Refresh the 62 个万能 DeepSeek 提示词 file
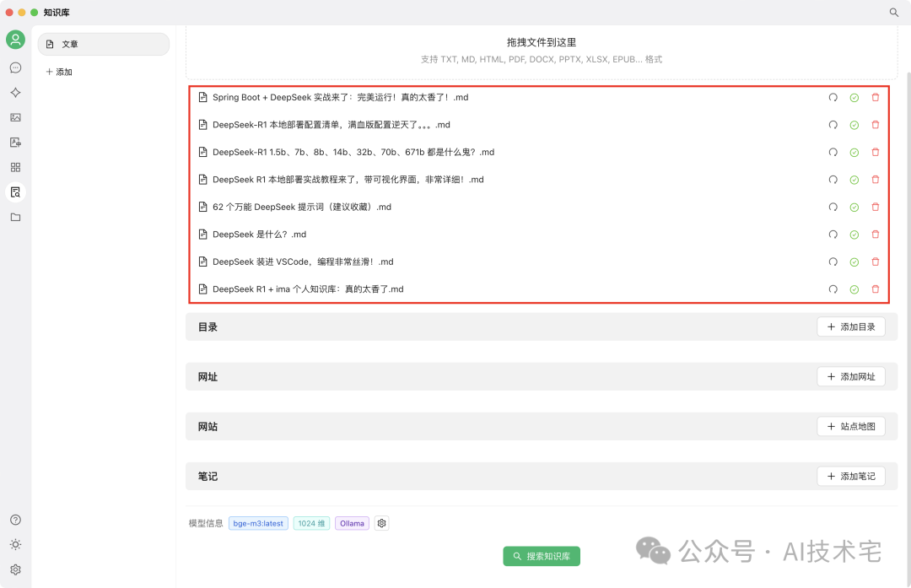The image size is (911, 588). pos(833,207)
